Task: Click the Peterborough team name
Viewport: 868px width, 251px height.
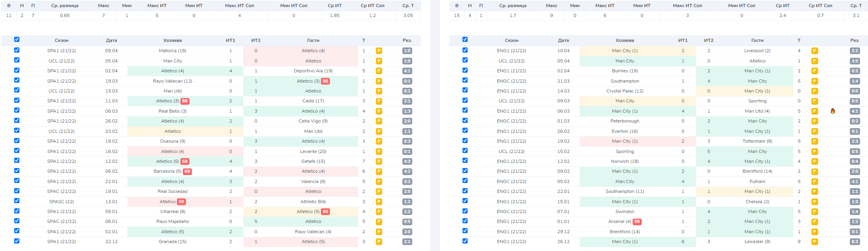Action: coord(625,121)
